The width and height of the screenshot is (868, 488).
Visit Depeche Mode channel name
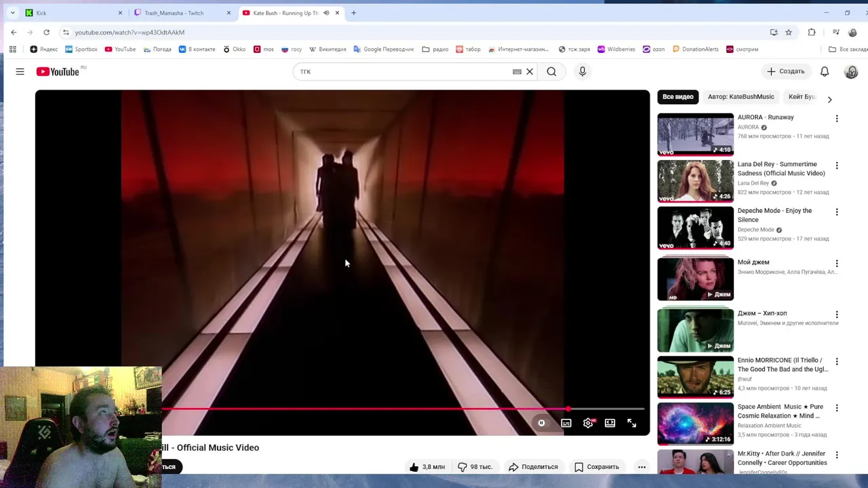(x=755, y=230)
